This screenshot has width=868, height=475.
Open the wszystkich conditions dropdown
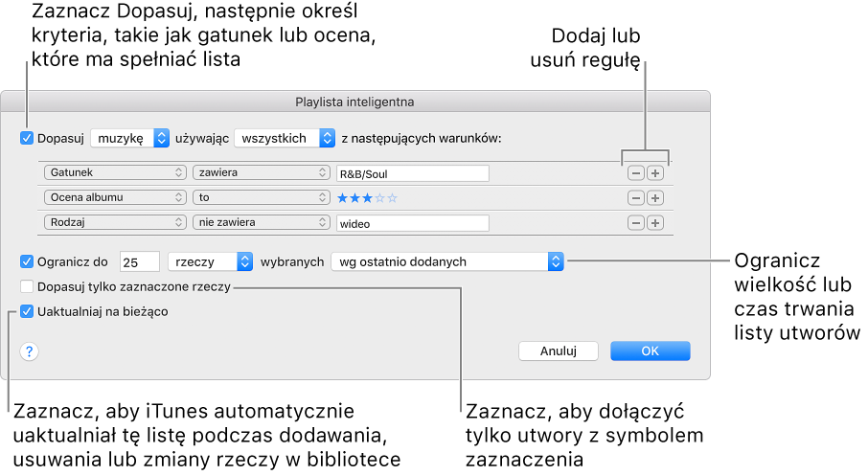coord(285,138)
